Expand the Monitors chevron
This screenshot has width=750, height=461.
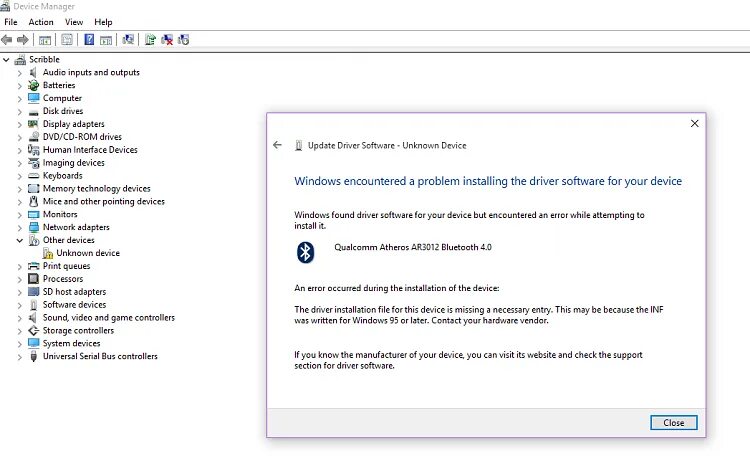(x=19, y=215)
